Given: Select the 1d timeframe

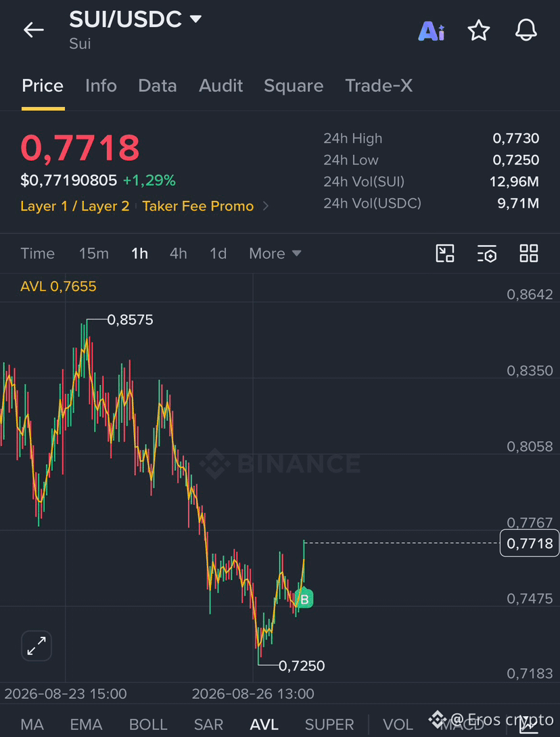Looking at the screenshot, I should (218, 254).
